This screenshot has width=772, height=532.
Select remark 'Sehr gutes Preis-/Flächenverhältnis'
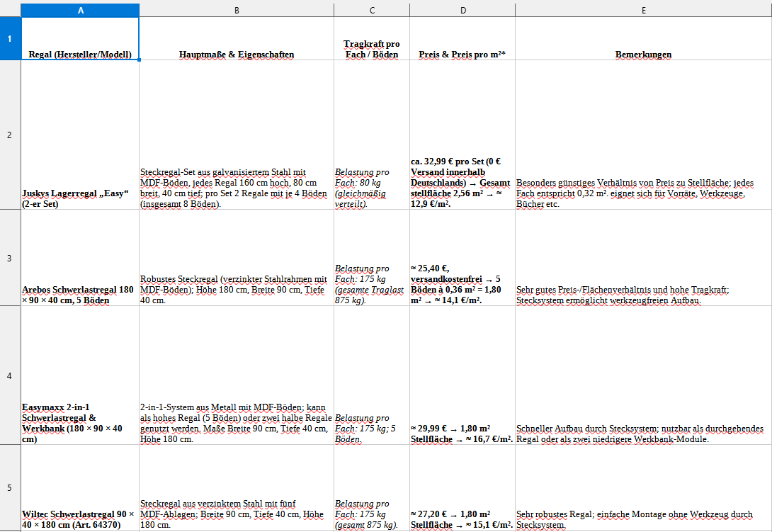click(x=644, y=258)
